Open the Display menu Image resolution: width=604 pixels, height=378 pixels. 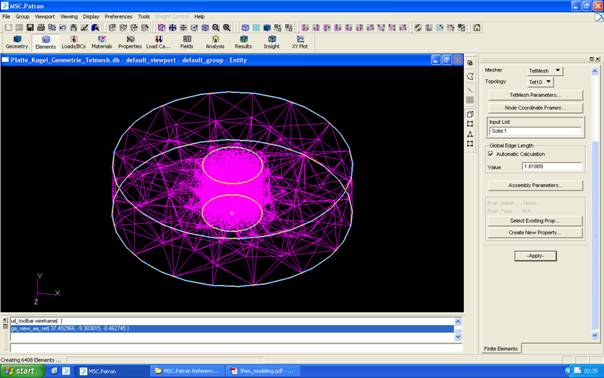tap(91, 17)
